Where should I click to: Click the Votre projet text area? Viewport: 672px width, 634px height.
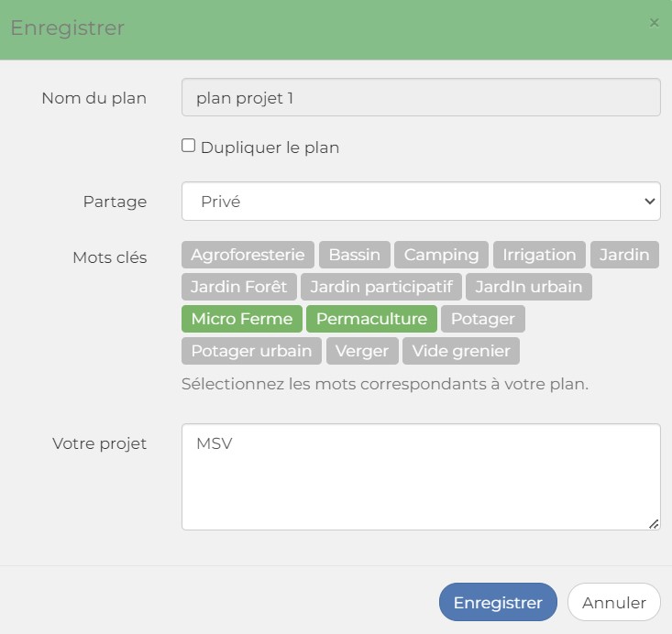[x=421, y=476]
